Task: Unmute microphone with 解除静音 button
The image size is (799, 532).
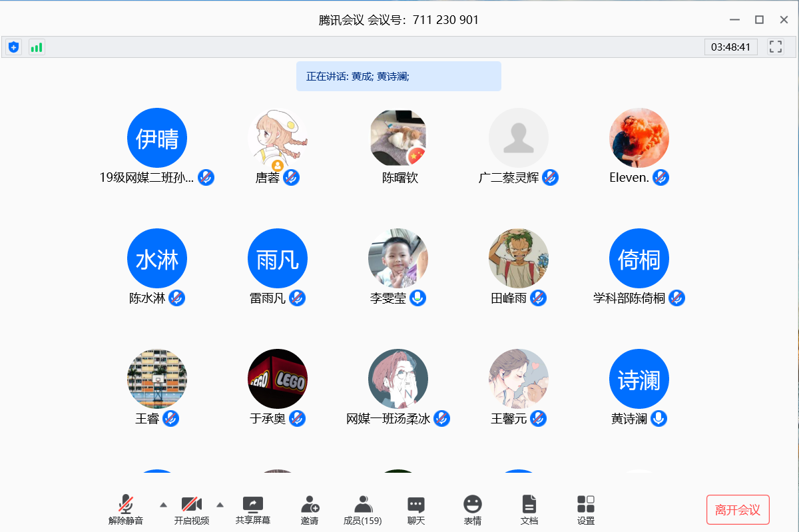Action: 126,510
